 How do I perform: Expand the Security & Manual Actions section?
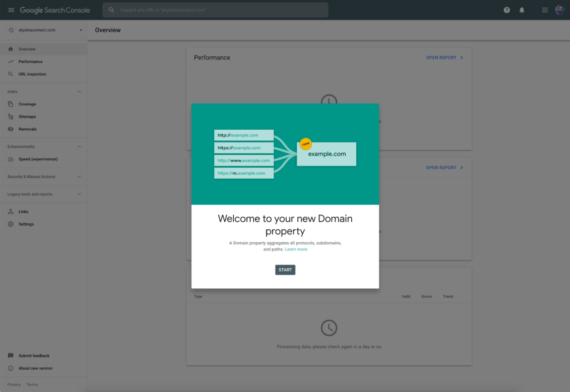click(x=79, y=177)
